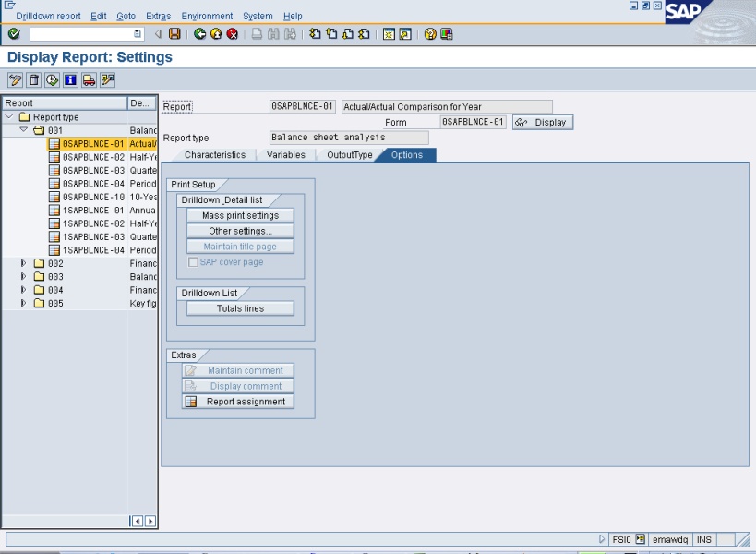The width and height of the screenshot is (756, 554).
Task: Expand the 005 folder node
Action: coord(24,303)
